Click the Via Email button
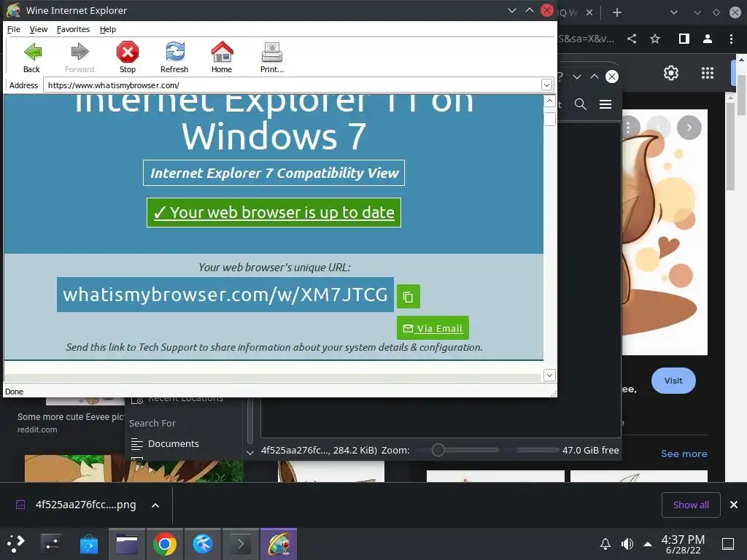 coord(433,328)
